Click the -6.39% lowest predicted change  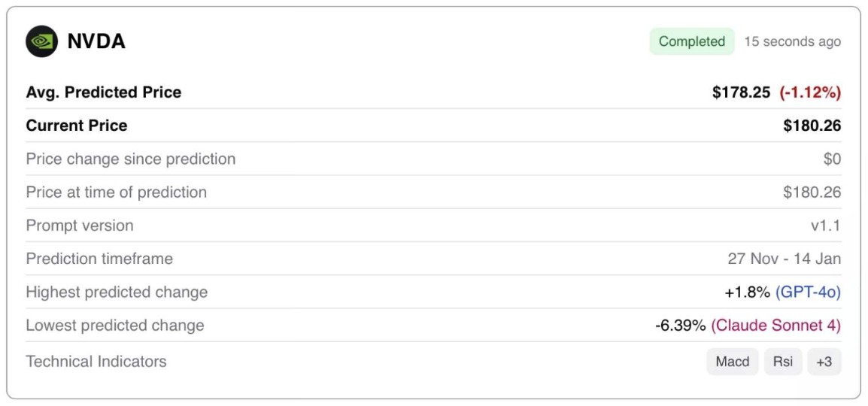[680, 325]
